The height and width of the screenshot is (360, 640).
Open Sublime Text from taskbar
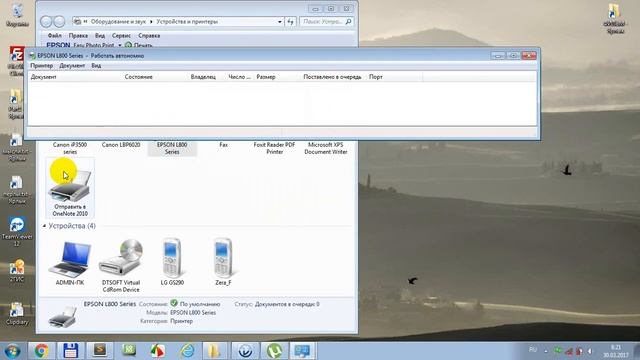[x=100, y=351]
